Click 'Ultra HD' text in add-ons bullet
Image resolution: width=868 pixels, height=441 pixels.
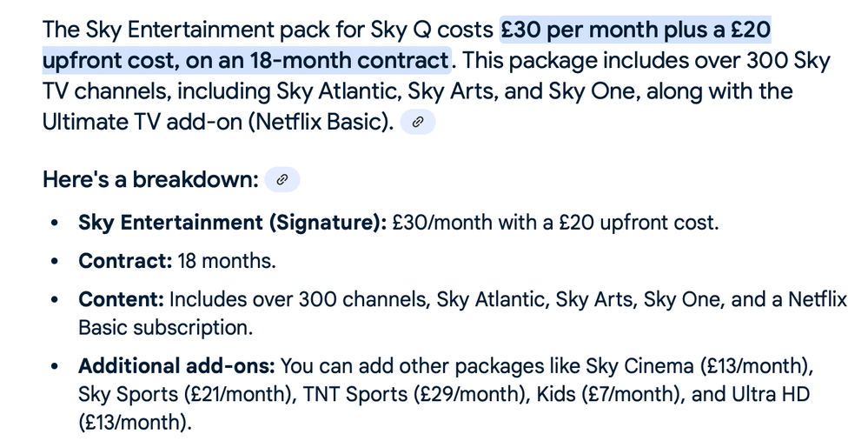771,394
